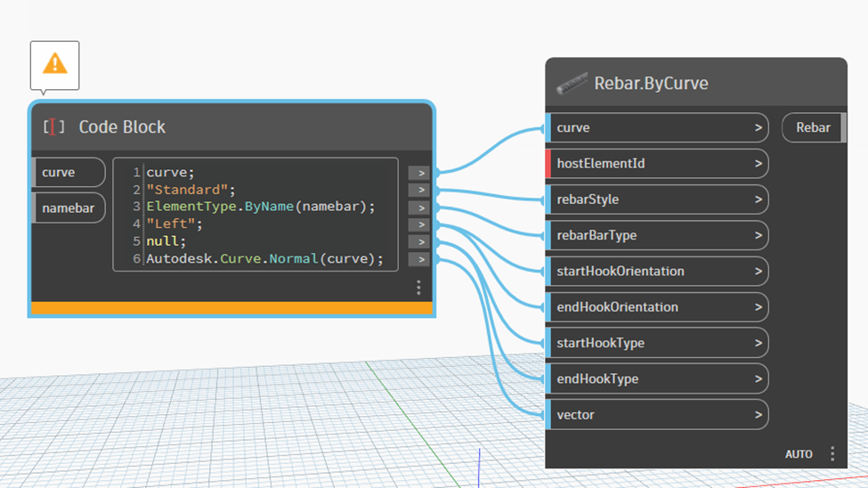This screenshot has height=488, width=868.
Task: Click the warning triangle icon above Code Block
Action: (55, 64)
